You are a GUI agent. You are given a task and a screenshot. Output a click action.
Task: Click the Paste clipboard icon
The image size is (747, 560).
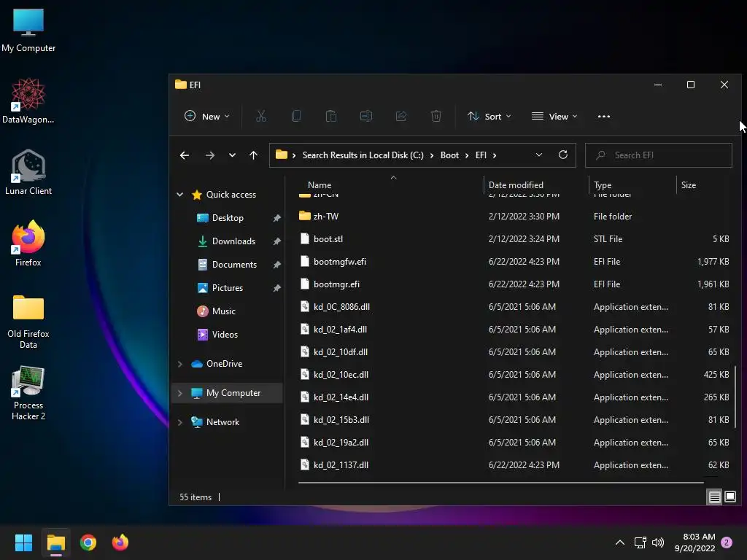coord(331,116)
